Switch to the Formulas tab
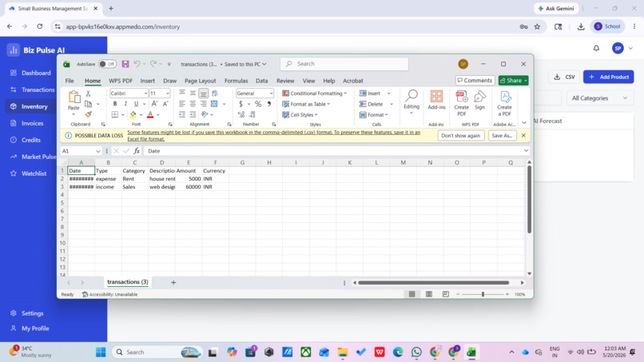The width and height of the screenshot is (644, 362). pos(237,81)
